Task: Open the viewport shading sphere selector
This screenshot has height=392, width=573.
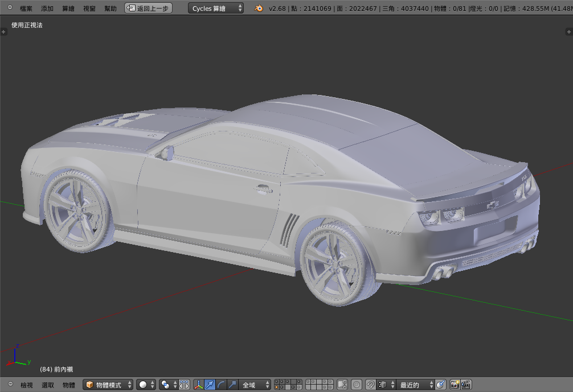Action: pyautogui.click(x=146, y=385)
